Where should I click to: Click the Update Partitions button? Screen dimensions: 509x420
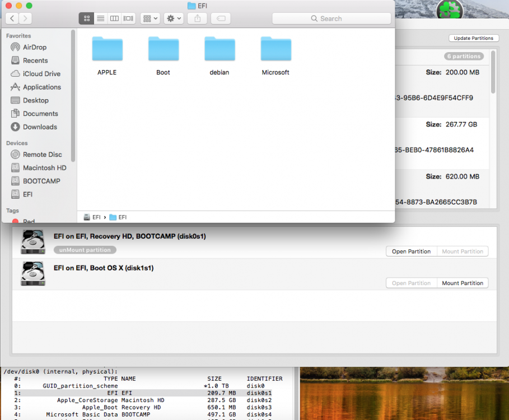click(473, 38)
